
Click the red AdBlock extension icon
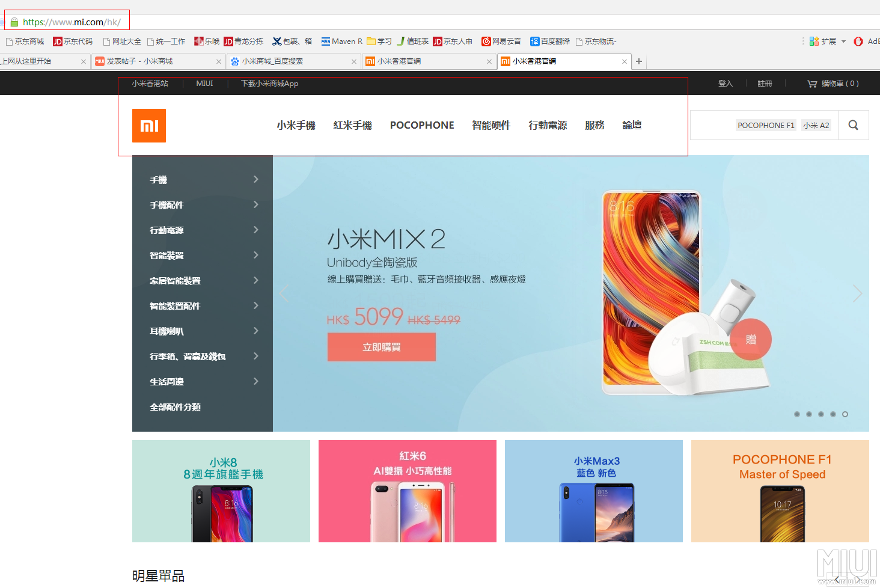(858, 41)
